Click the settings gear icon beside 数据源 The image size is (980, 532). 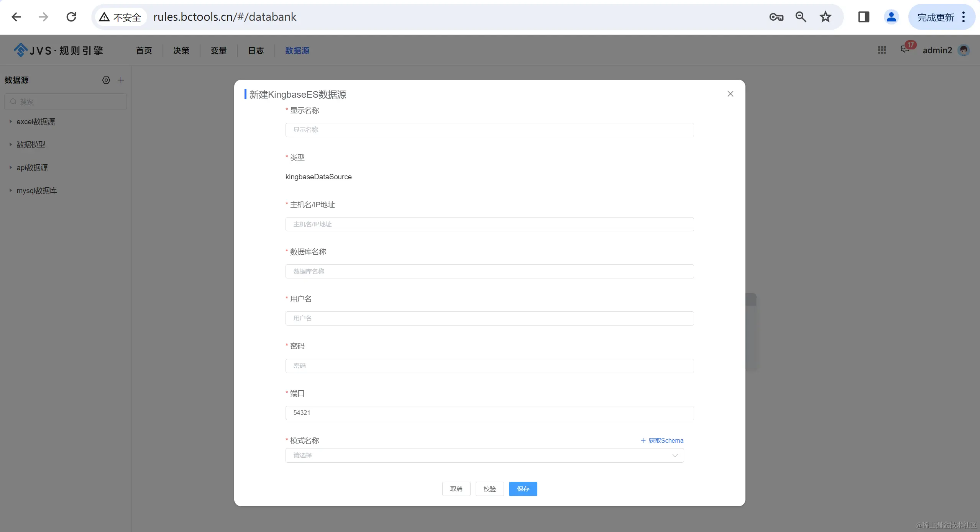[x=106, y=80]
